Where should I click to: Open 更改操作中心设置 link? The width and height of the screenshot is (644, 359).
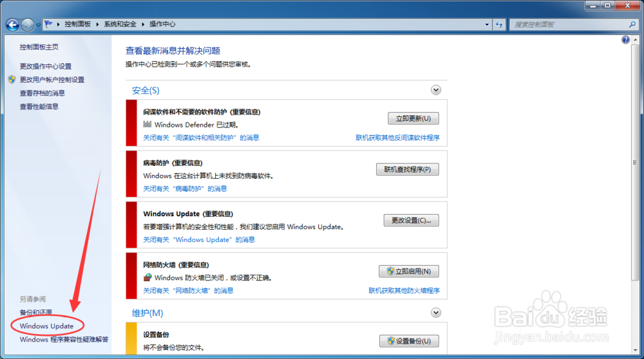pos(46,66)
